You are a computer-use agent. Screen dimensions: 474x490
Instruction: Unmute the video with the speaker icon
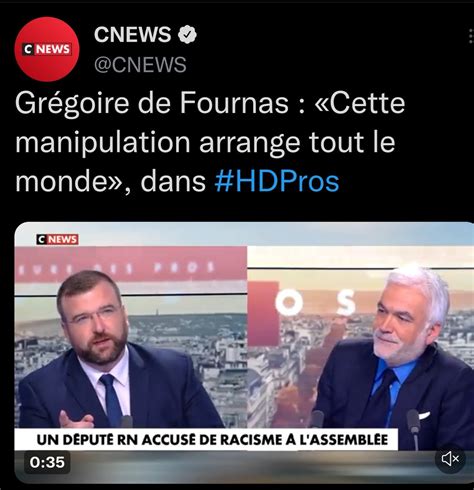click(450, 459)
